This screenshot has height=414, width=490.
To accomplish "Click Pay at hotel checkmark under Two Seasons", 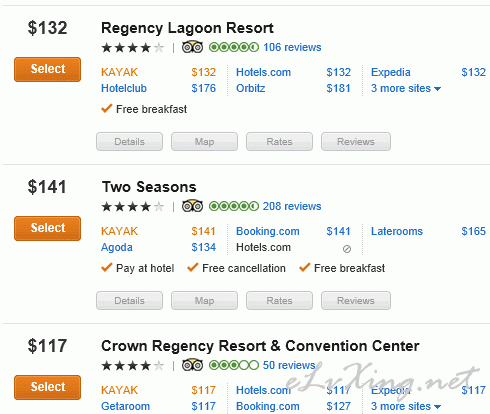I will pos(107,267).
